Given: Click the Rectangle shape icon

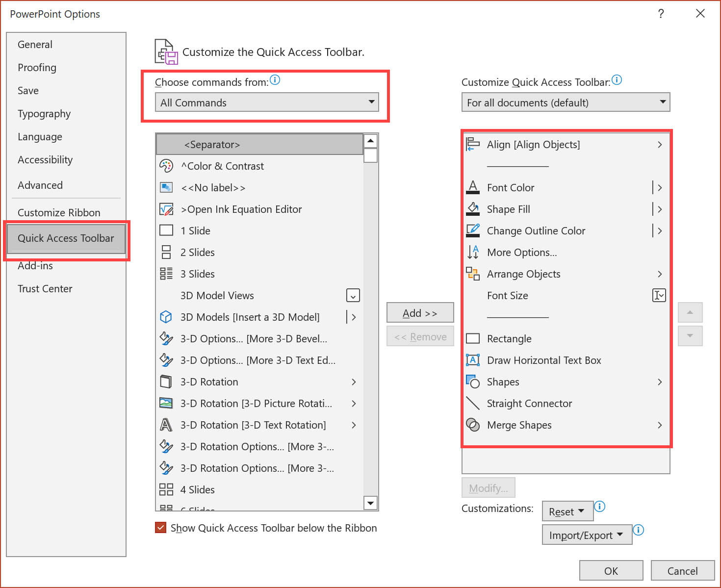Looking at the screenshot, I should tap(473, 338).
